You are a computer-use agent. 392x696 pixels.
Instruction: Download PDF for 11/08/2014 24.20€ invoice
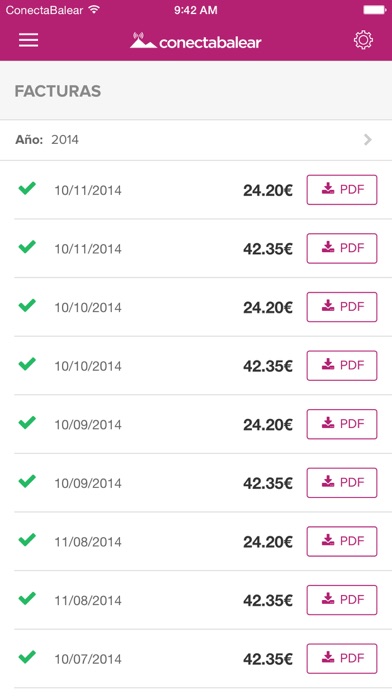(x=342, y=541)
